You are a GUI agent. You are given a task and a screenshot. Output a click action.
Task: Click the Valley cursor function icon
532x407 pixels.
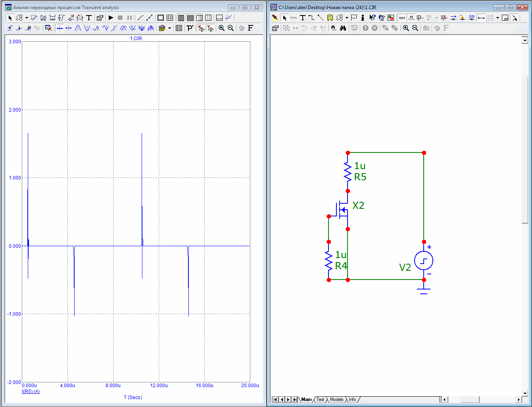(x=87, y=28)
